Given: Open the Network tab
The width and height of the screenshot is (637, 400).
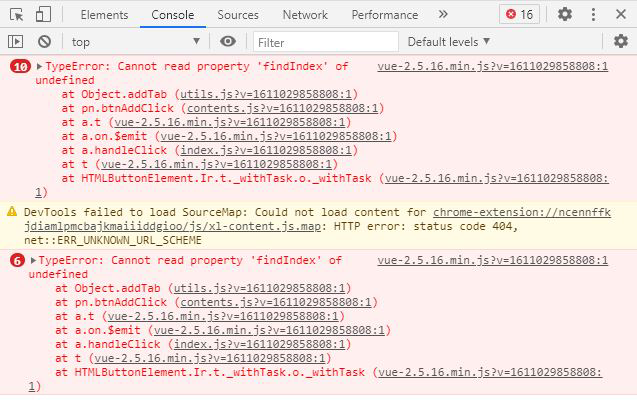Looking at the screenshot, I should point(305,15).
